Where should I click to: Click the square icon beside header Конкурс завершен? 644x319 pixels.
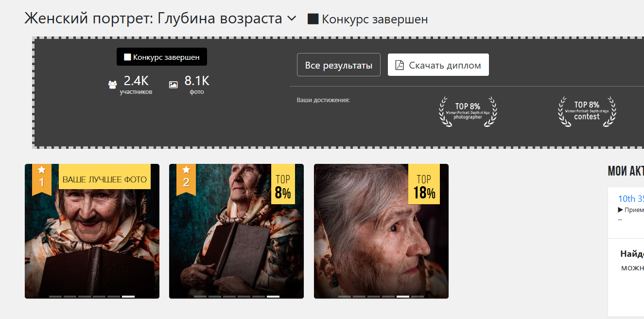313,19
